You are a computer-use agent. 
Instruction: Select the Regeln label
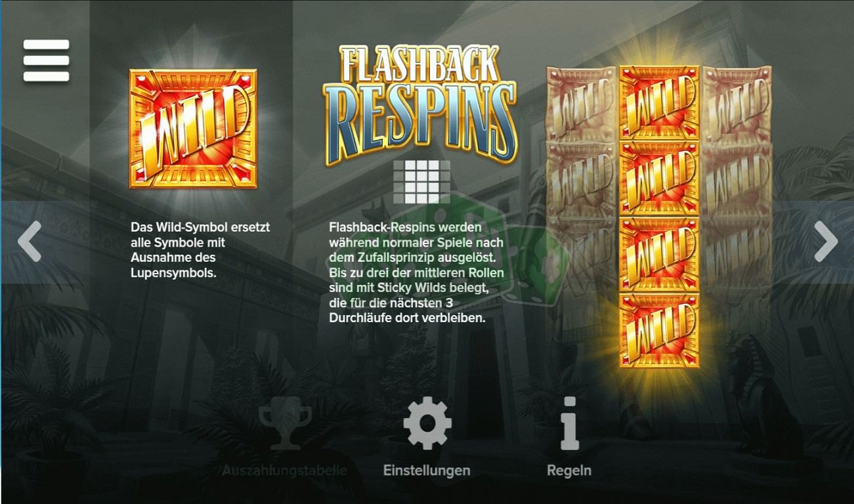pyautogui.click(x=569, y=471)
